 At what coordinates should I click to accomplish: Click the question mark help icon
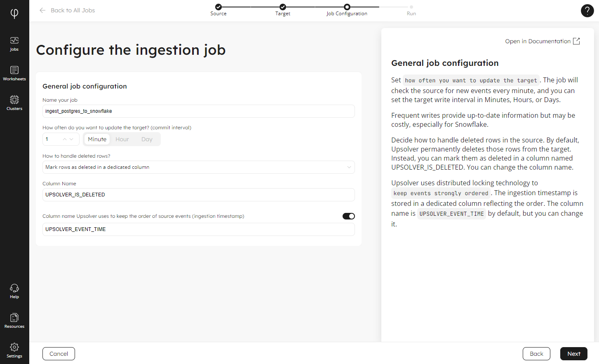pos(587,11)
